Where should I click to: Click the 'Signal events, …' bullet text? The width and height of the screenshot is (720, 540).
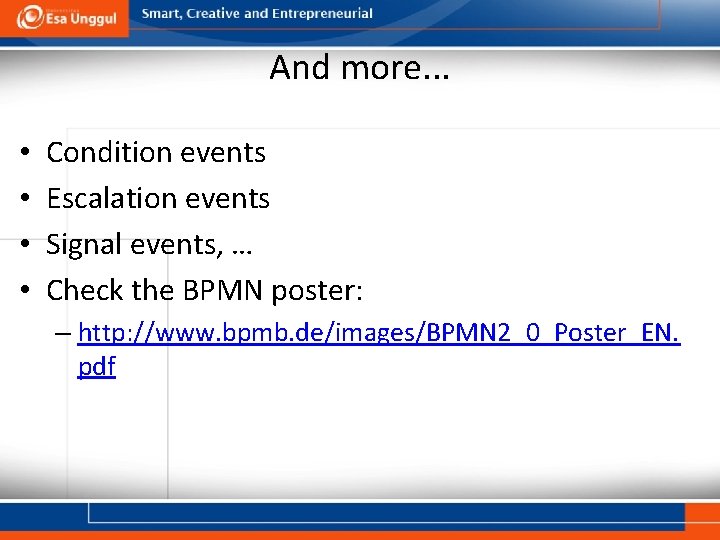[149, 245]
